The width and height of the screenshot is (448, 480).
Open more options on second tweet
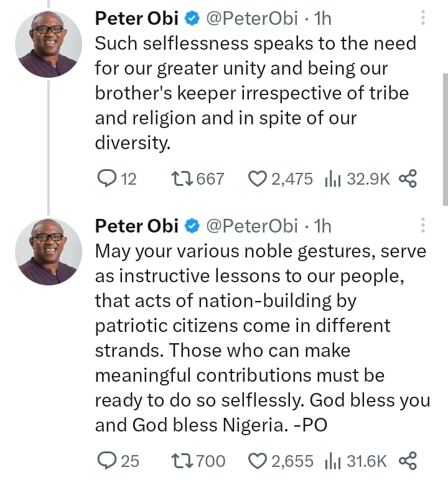click(x=423, y=224)
